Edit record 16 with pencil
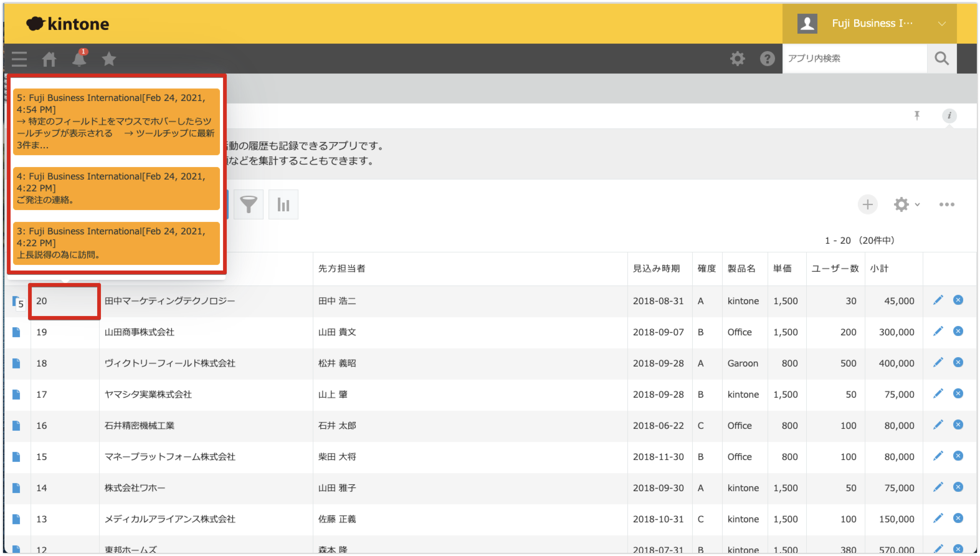This screenshot has width=980, height=556. coord(938,425)
